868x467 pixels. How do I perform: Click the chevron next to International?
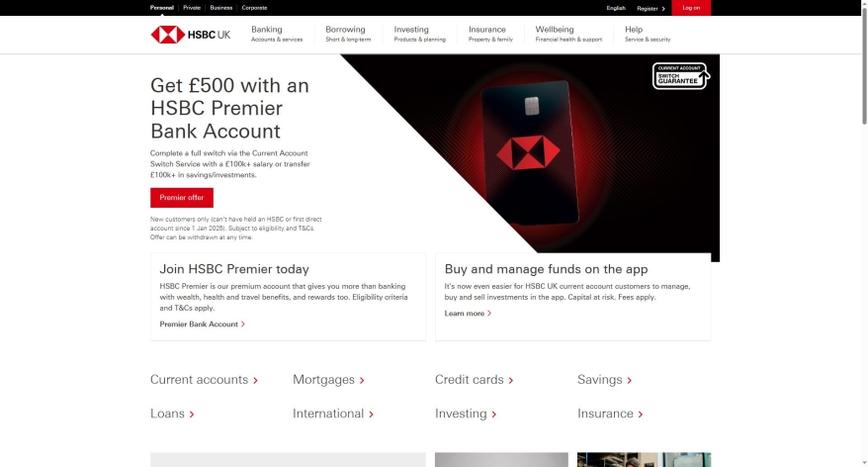(x=372, y=415)
